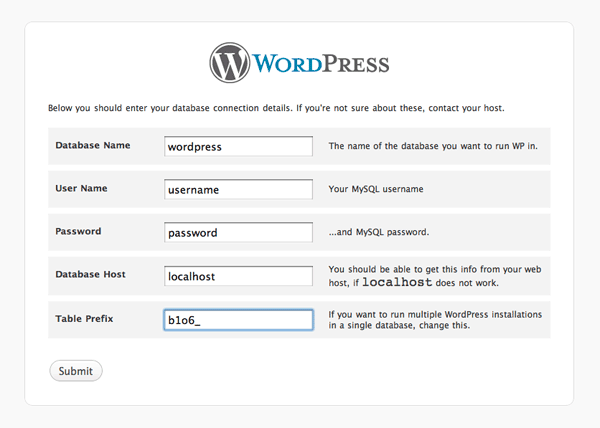Select the Password input field
This screenshot has width=600, height=428.
tap(238, 232)
